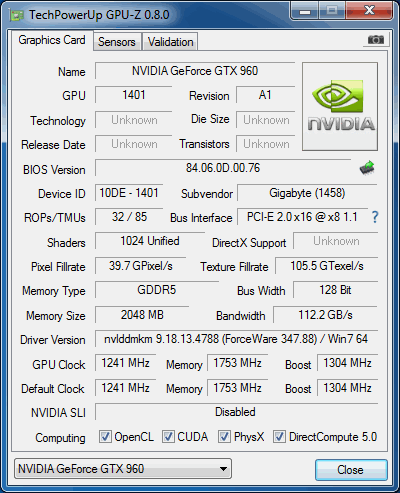
Task: Click the GPU Clock row Memory 1753 MHz
Action: pos(238,363)
